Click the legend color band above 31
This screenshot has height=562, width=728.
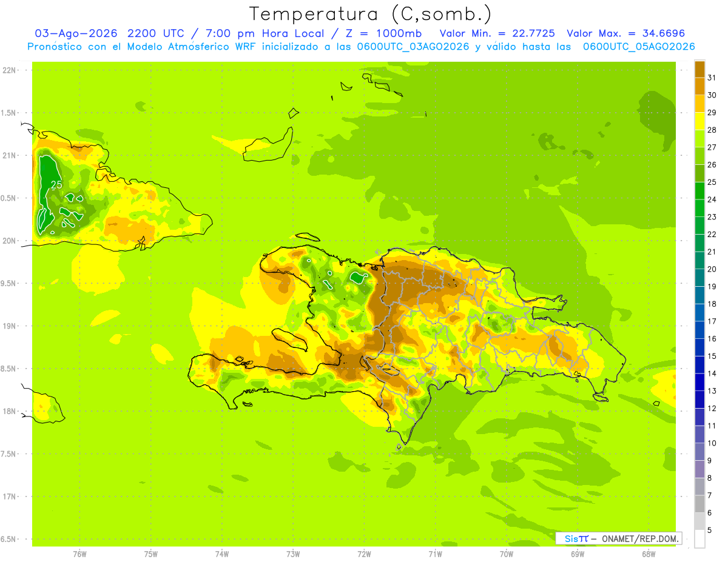click(x=699, y=69)
